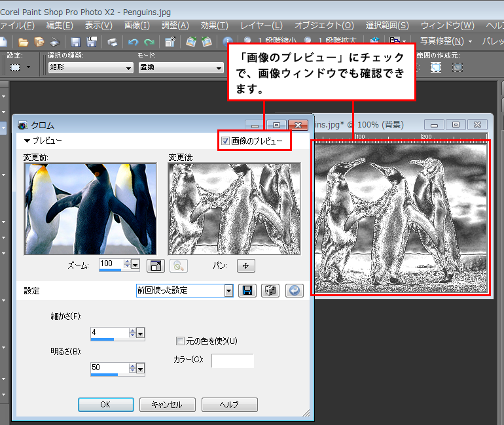Click the dice randomize parameters icon
Viewport: 504px width, 425px height.
pos(270,291)
